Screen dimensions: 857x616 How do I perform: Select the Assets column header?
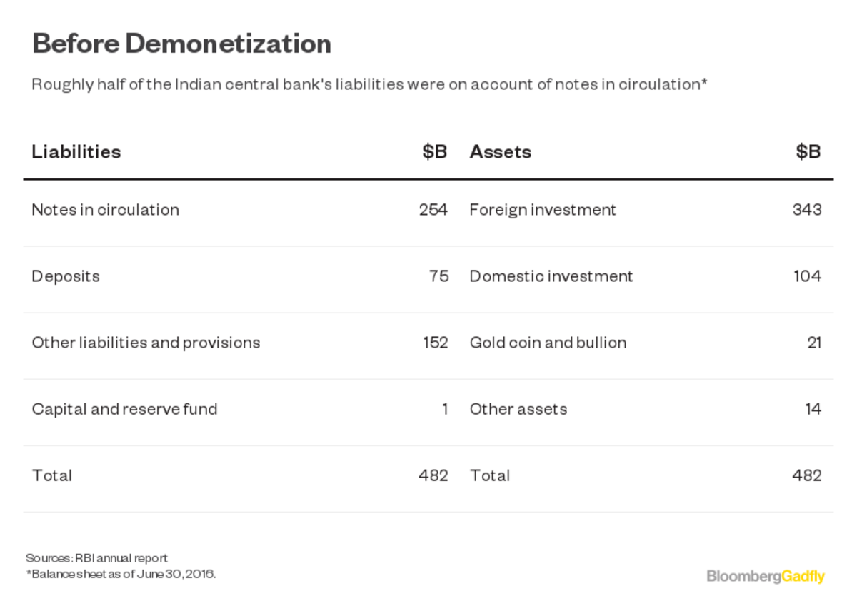point(501,152)
